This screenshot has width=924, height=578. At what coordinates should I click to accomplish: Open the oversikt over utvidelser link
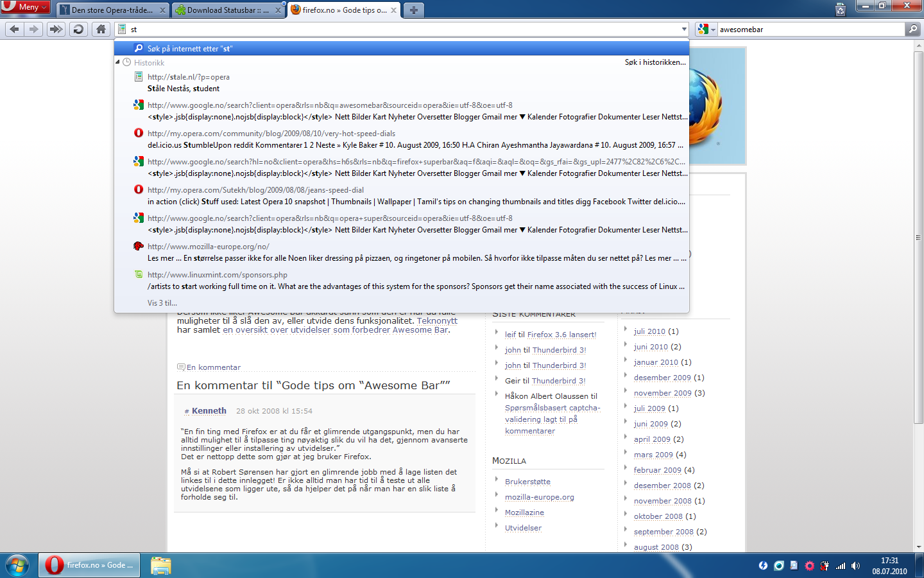pos(336,330)
